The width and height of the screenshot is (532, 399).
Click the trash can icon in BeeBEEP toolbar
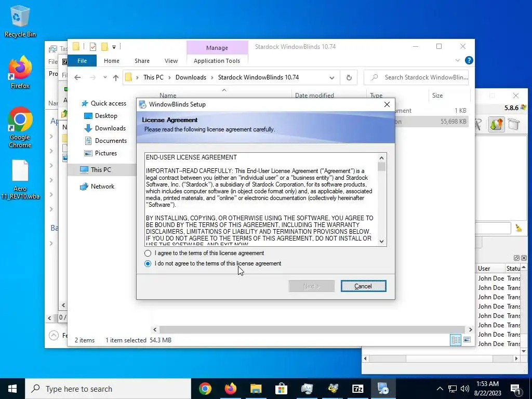click(514, 124)
